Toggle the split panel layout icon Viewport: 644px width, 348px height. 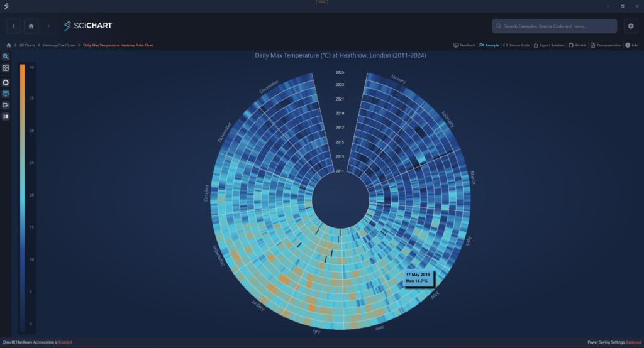point(6,116)
